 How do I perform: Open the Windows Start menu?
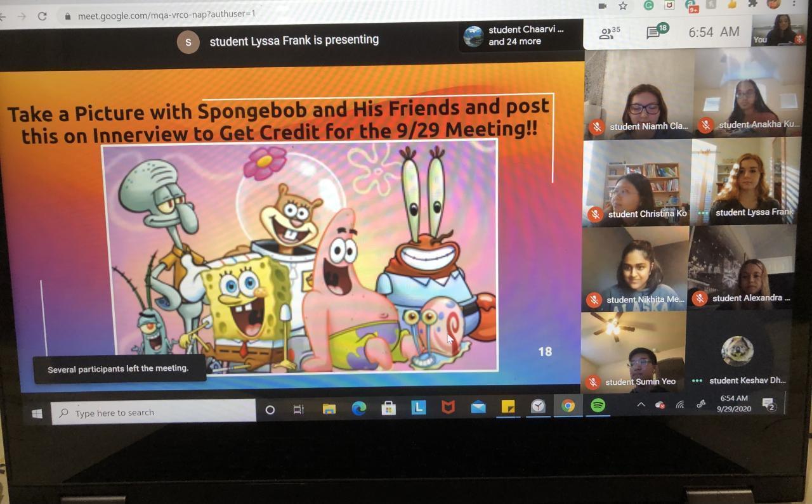[x=37, y=413]
